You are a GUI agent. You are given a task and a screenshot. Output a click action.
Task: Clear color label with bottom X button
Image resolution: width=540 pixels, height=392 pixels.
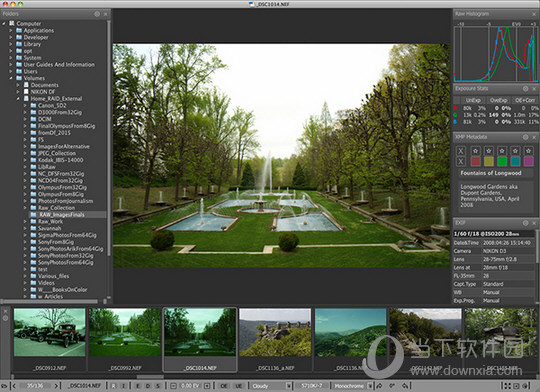click(x=461, y=161)
